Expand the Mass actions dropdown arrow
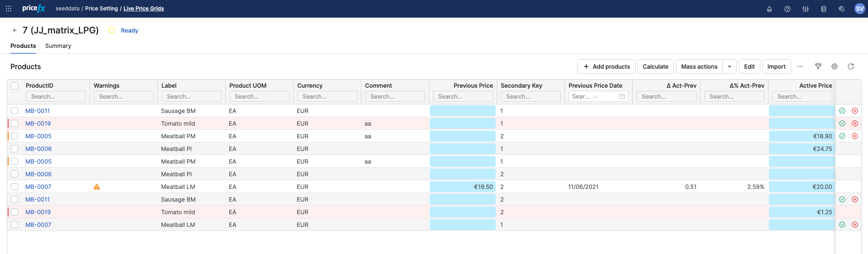The width and height of the screenshot is (868, 254). pyautogui.click(x=729, y=66)
